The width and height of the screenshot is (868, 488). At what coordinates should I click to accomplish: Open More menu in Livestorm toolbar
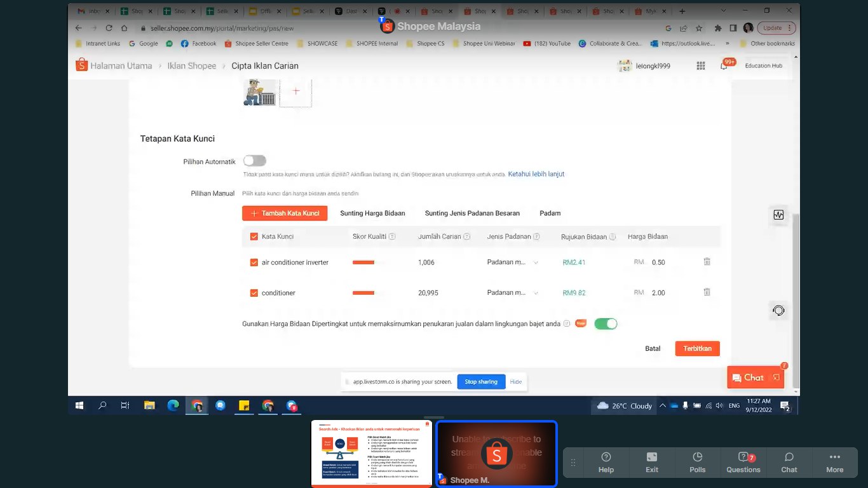tap(835, 463)
